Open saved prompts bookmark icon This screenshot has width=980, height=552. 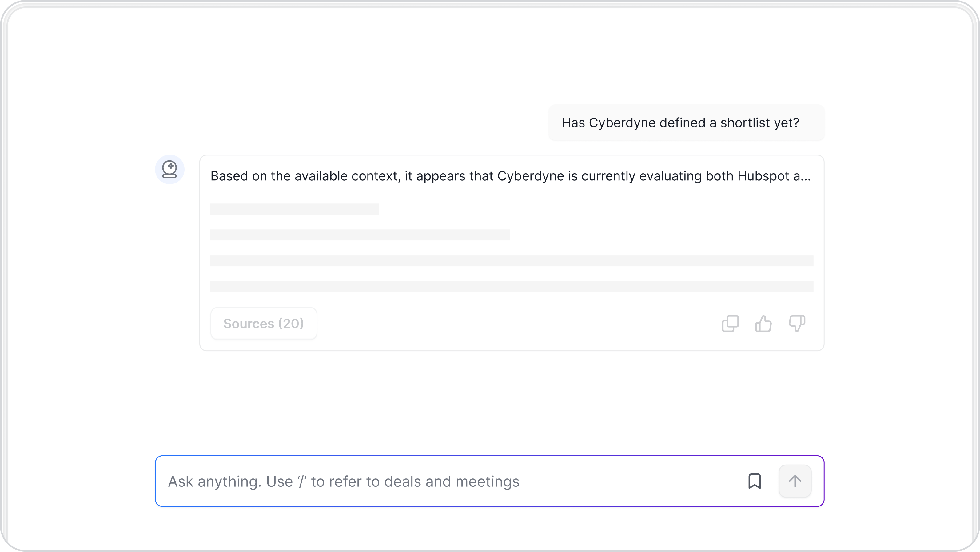pos(755,481)
